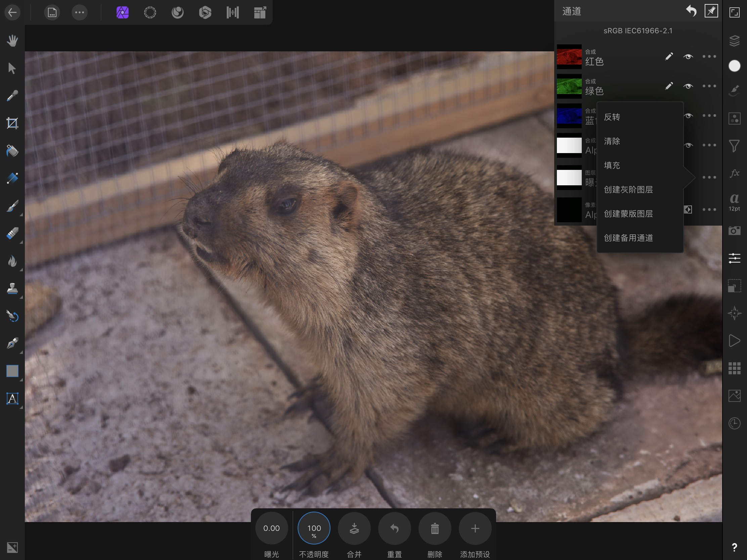Open the Layers studio panel
Image resolution: width=747 pixels, height=560 pixels.
[734, 41]
